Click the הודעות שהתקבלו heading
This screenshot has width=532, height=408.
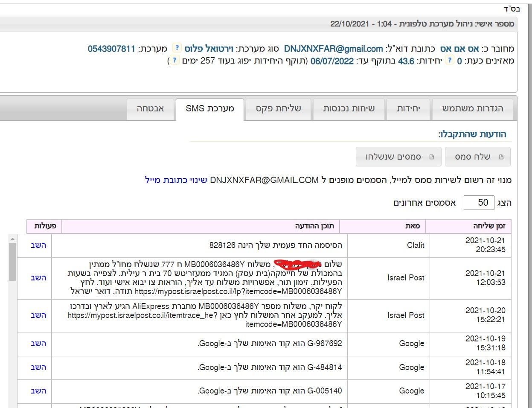point(472,134)
